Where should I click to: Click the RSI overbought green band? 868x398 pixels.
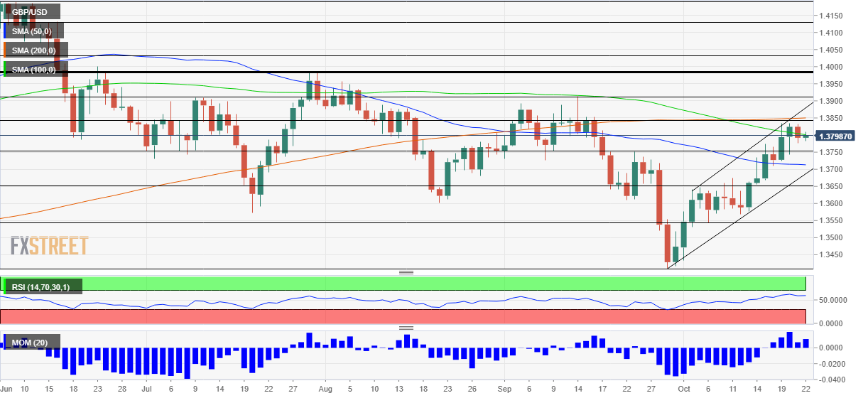coord(403,284)
